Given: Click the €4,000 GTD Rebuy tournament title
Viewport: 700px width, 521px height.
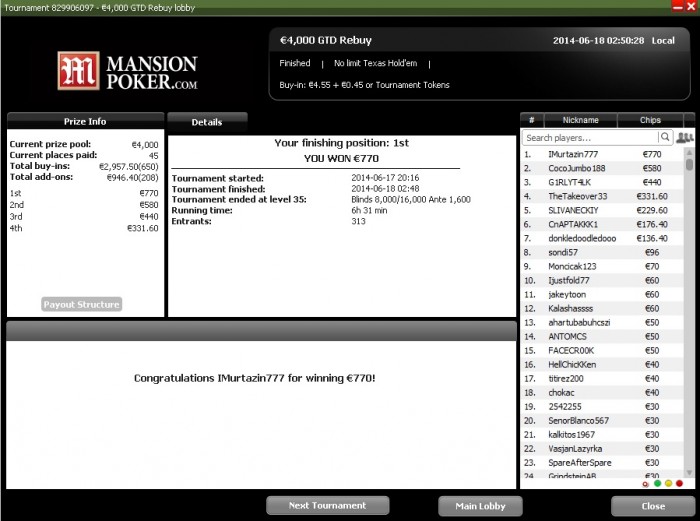Looking at the screenshot, I should point(325,40).
